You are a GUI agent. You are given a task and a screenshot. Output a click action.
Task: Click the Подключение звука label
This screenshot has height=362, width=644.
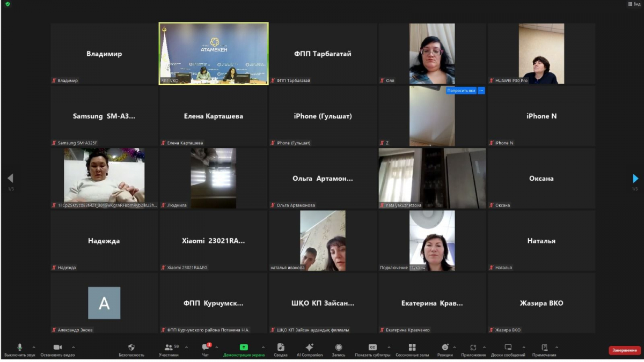402,268
